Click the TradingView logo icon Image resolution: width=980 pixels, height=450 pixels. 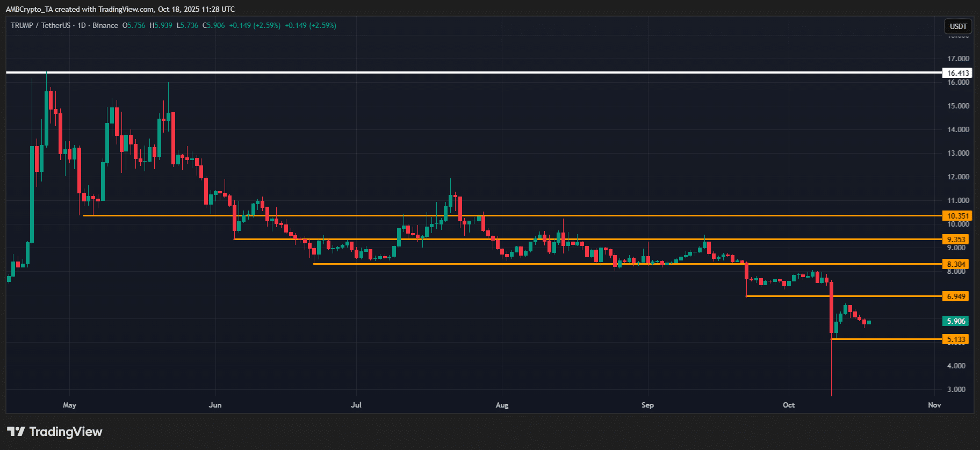pyautogui.click(x=16, y=432)
